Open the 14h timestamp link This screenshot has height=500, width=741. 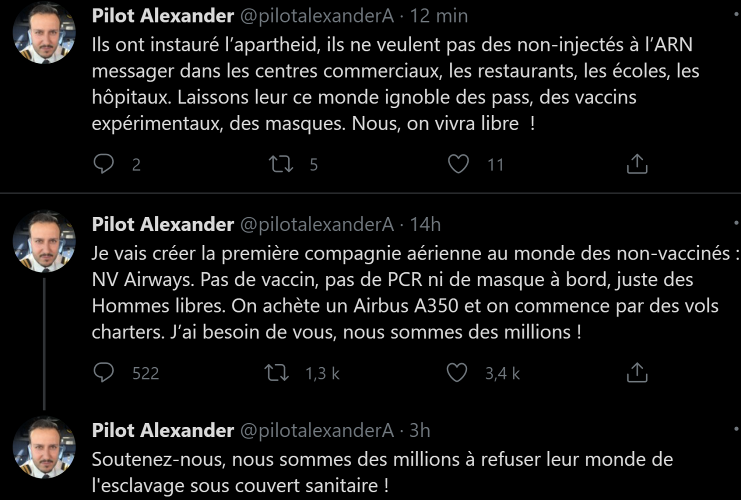pos(426,225)
